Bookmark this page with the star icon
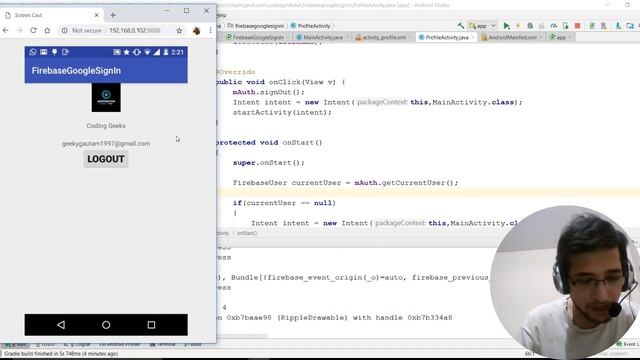640x360 pixels. [179, 31]
